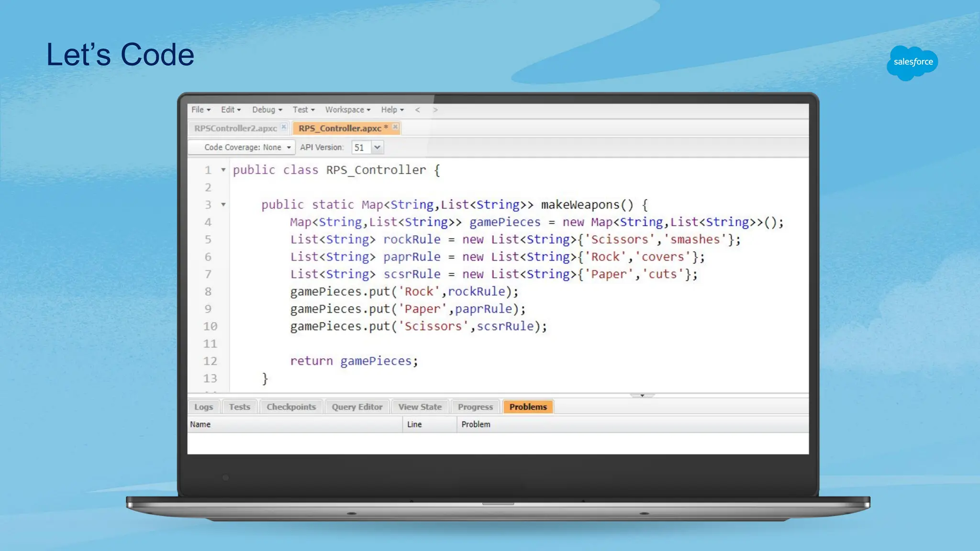Open the Debug menu
The width and height of the screenshot is (980, 551).
point(267,110)
